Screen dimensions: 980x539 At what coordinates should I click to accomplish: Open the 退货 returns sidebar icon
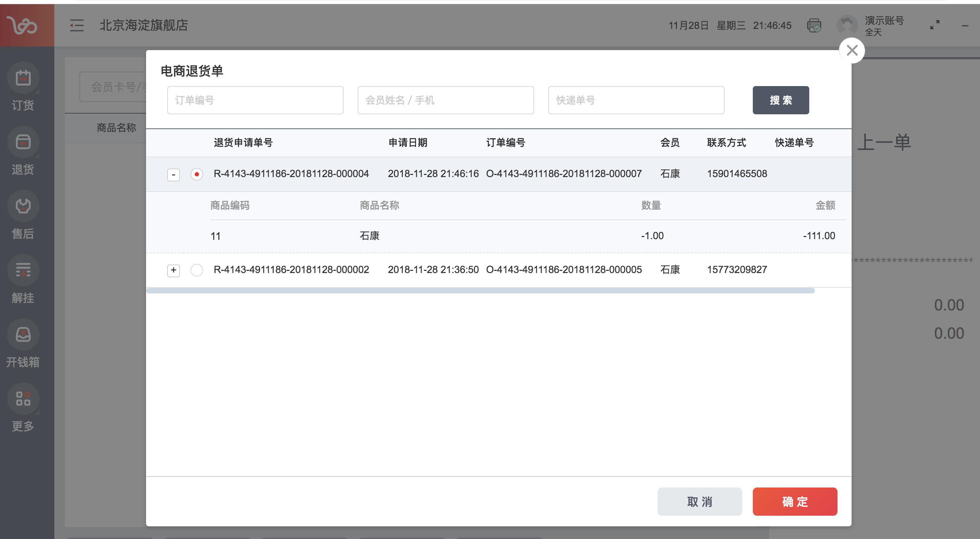[x=23, y=142]
